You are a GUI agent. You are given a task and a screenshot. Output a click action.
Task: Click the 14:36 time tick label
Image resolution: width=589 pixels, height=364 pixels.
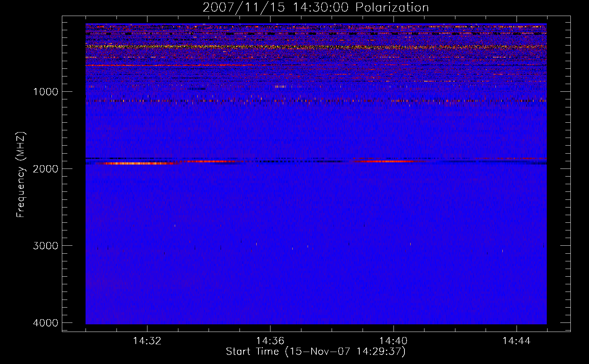(x=270, y=341)
